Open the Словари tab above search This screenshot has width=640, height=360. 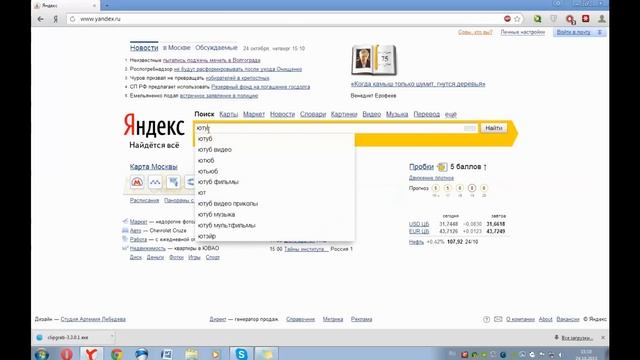pyautogui.click(x=313, y=114)
